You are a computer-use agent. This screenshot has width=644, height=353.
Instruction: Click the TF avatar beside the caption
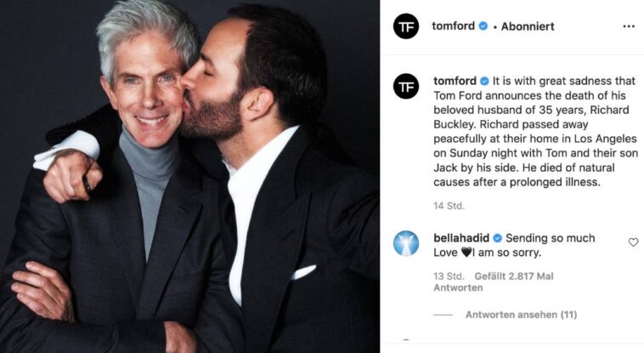point(406,86)
